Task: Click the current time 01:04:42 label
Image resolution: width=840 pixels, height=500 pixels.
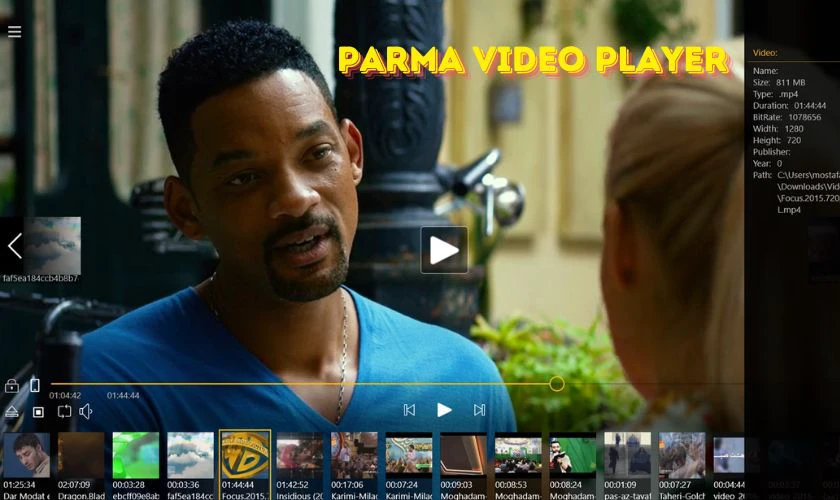Action: tap(65, 395)
